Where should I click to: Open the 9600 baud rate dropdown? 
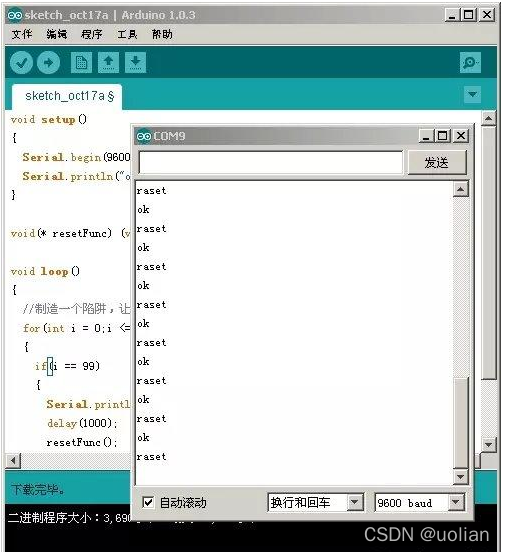coord(419,502)
